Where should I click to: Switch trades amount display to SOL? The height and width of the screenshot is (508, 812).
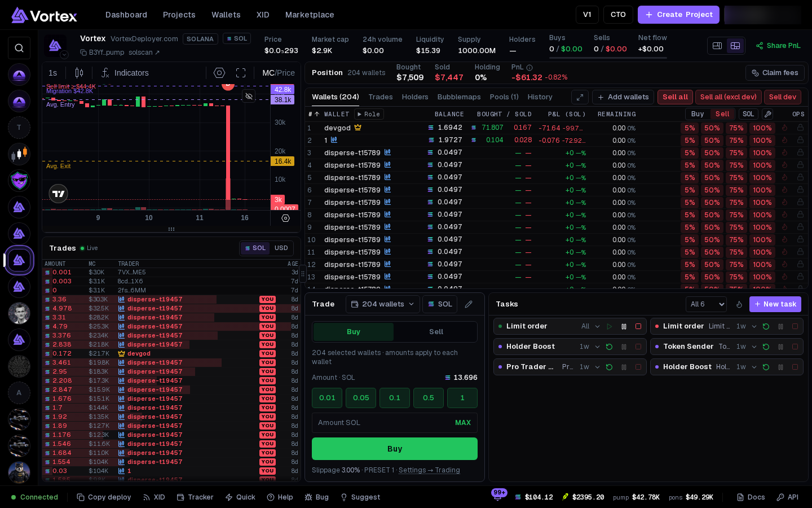coord(255,248)
